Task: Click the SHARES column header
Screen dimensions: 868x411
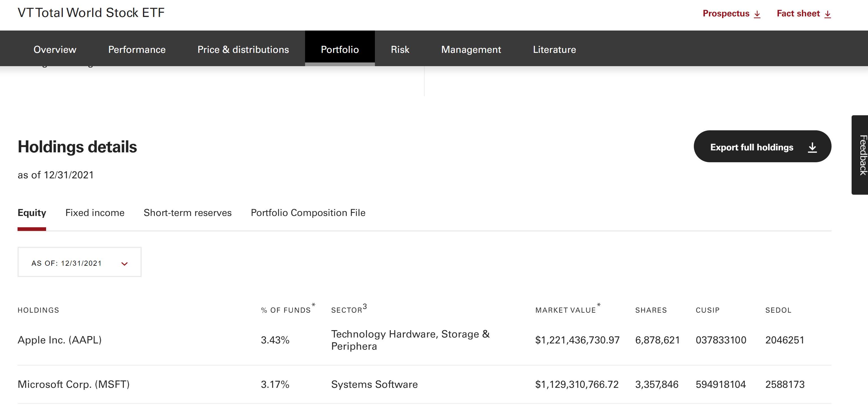Action: pos(651,310)
